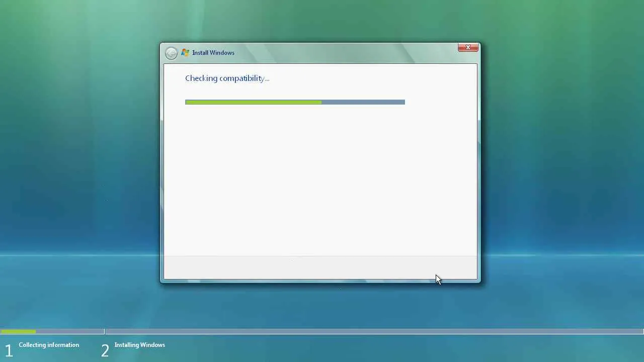Close the Install Windows dialog
Image resolution: width=644 pixels, height=362 pixels.
coord(468,47)
